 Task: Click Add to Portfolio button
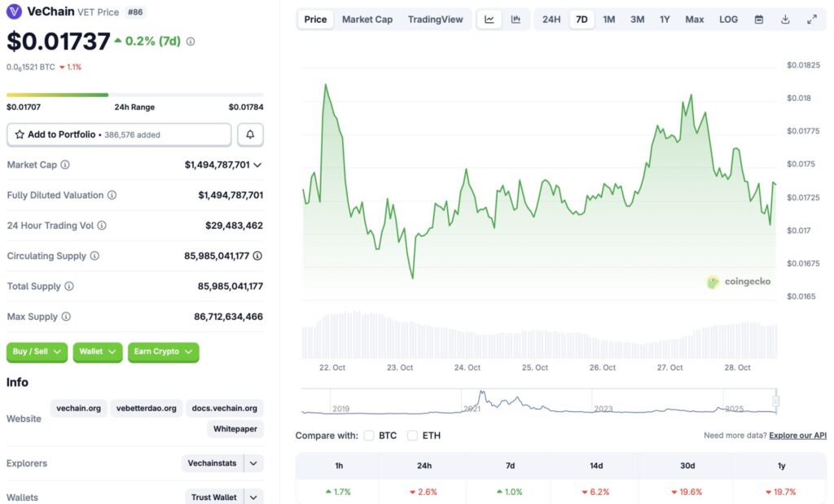[119, 134]
